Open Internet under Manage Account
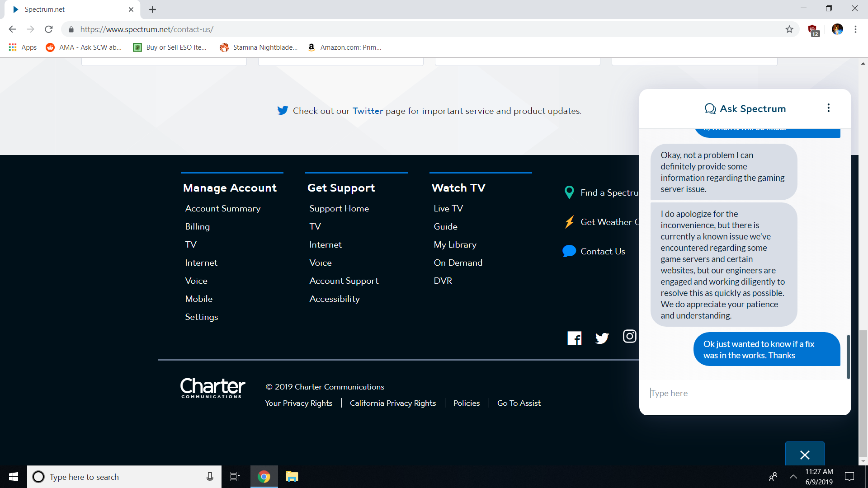Viewport: 868px width, 488px height. coord(201,263)
